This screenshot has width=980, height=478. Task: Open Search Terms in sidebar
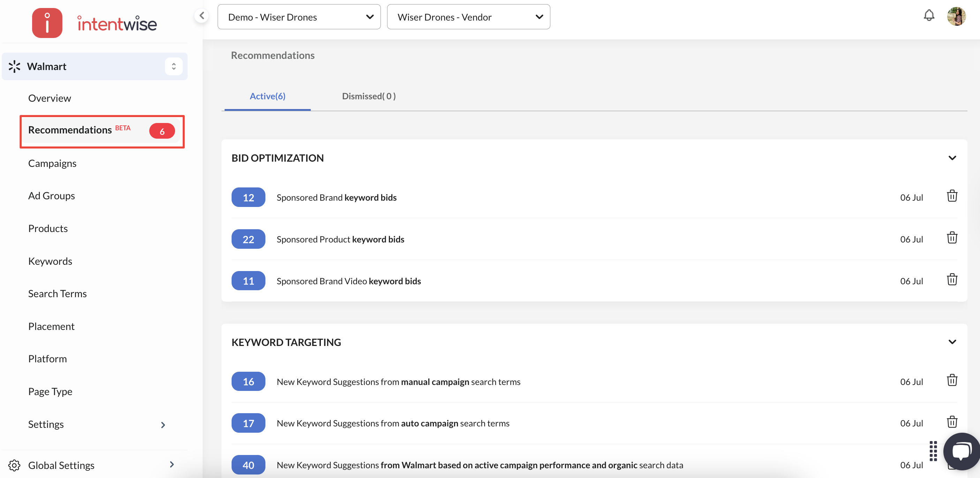(58, 293)
